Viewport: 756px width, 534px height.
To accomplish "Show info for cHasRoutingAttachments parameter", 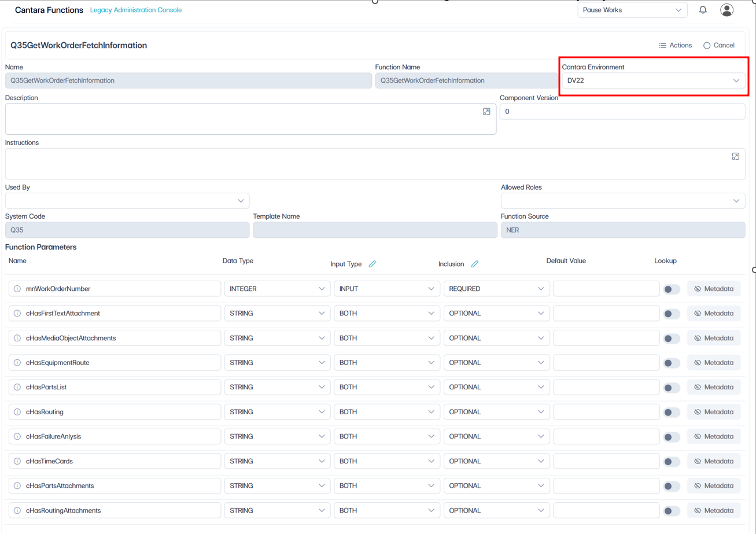I will pyautogui.click(x=17, y=511).
